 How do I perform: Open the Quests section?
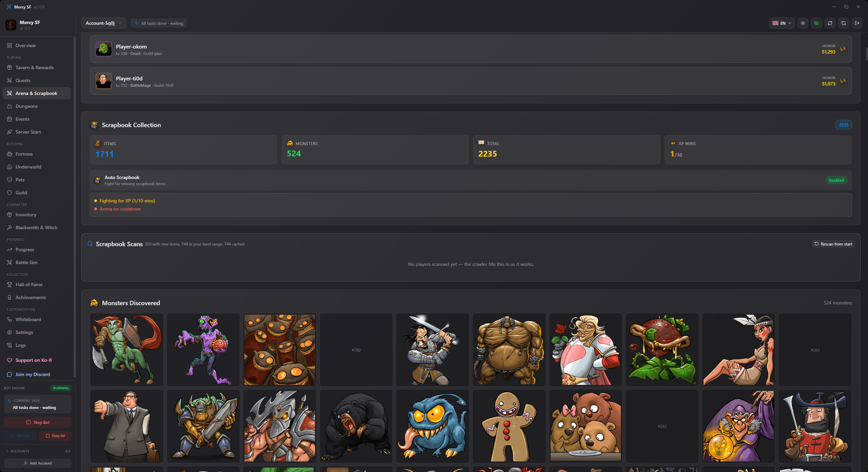[x=37, y=80]
